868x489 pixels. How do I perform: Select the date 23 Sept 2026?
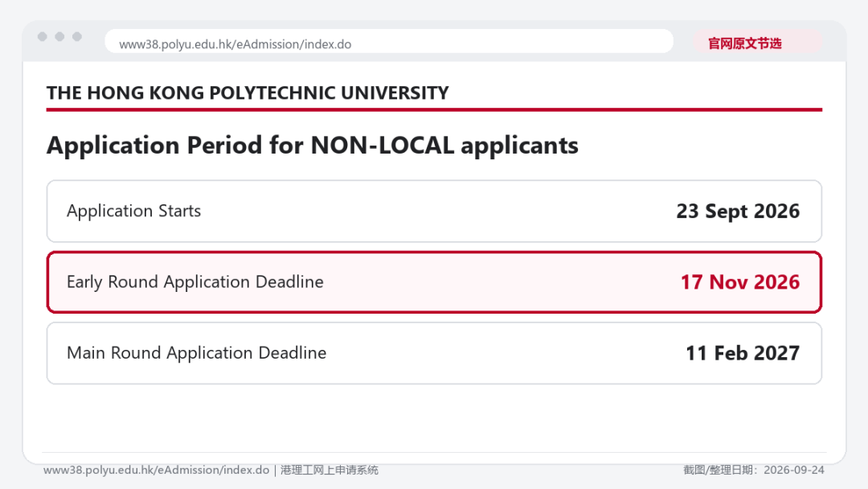(x=737, y=211)
